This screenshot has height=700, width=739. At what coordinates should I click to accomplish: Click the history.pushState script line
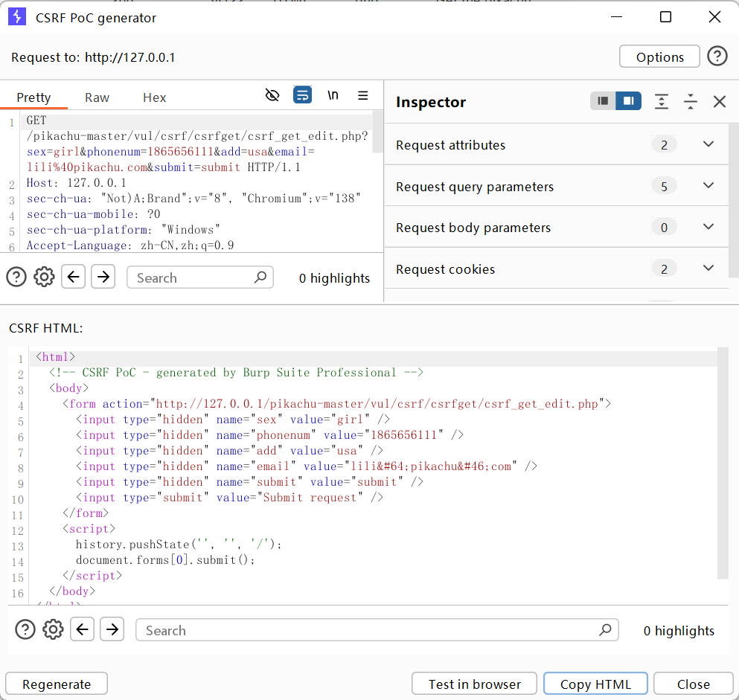pos(179,544)
